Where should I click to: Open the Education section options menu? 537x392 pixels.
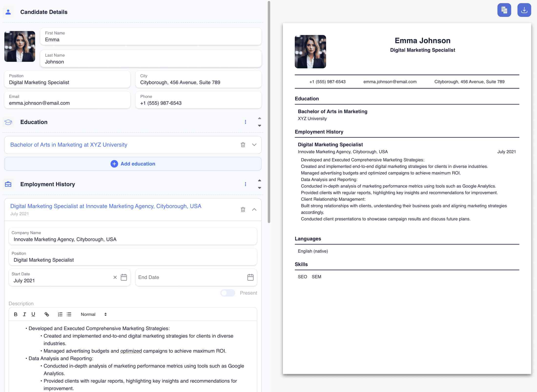246,122
